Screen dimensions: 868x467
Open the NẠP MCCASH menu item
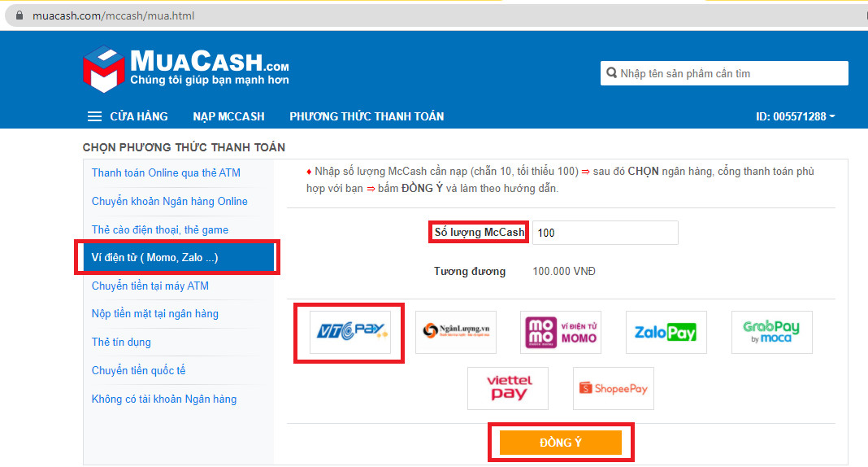[x=228, y=116]
